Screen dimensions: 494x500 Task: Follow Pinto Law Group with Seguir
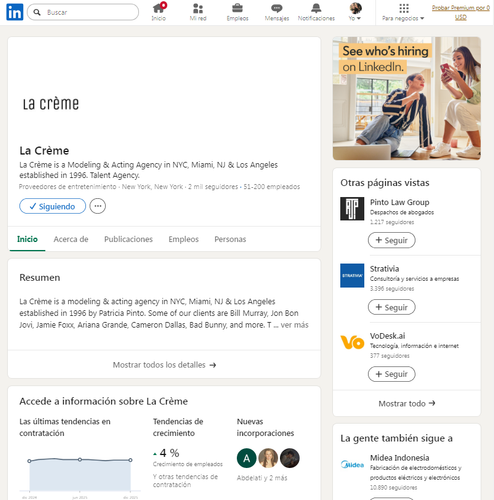pos(391,240)
